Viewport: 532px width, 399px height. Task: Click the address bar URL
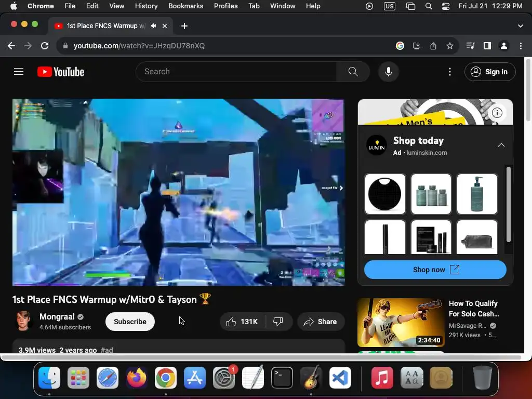click(139, 46)
